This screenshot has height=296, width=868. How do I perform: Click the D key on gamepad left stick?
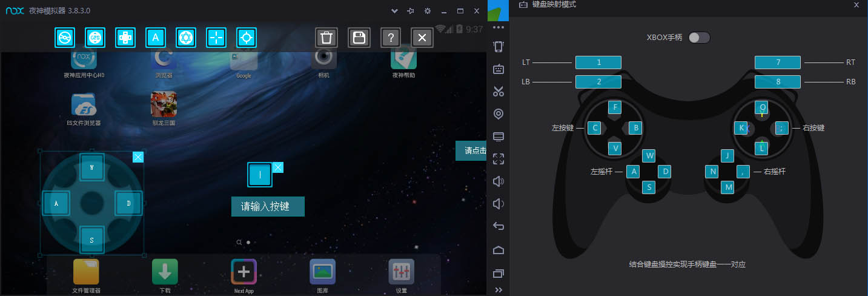665,172
